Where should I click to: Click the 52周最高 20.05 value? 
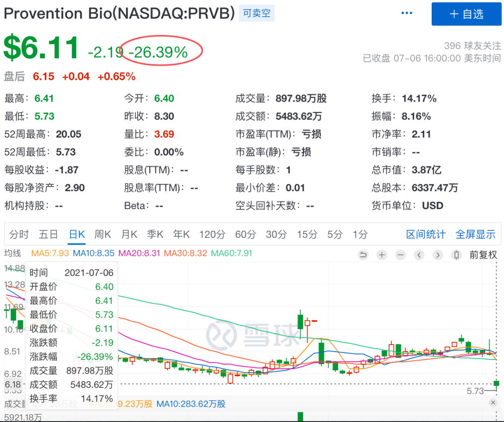click(69, 134)
